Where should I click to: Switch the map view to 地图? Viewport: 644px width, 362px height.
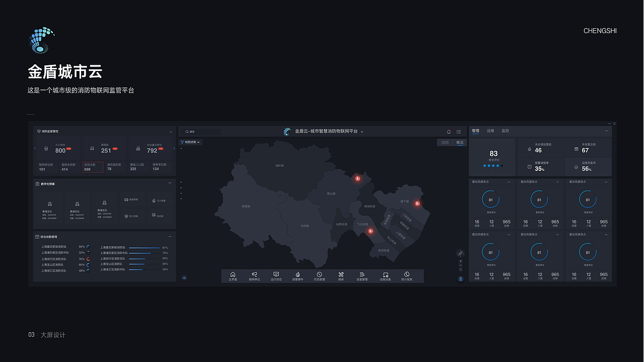click(445, 142)
